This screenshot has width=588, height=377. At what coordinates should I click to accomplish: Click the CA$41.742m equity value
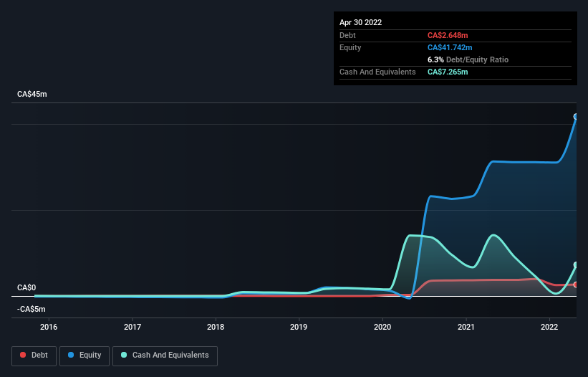(450, 47)
